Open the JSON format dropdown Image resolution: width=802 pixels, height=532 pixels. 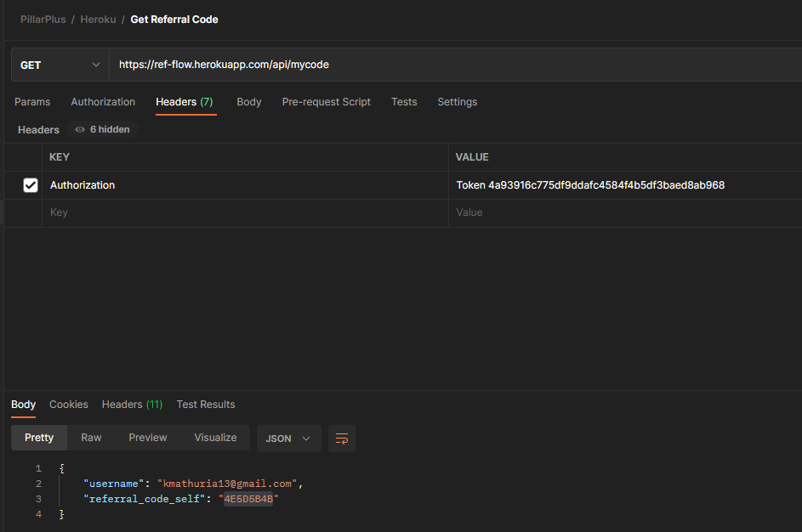pos(288,439)
